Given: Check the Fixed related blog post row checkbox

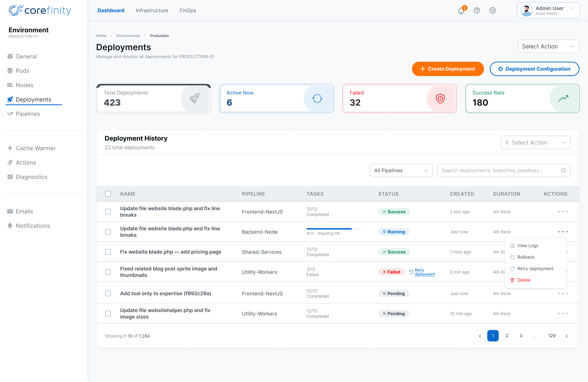Looking at the screenshot, I should 108,272.
